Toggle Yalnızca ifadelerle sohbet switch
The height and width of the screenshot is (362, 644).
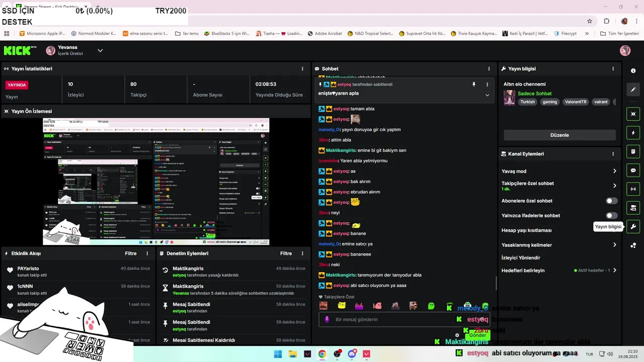tap(611, 216)
